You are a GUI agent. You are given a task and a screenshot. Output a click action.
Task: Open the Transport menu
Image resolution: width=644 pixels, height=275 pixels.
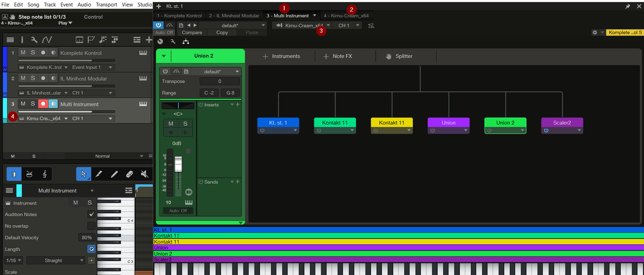pos(106,5)
